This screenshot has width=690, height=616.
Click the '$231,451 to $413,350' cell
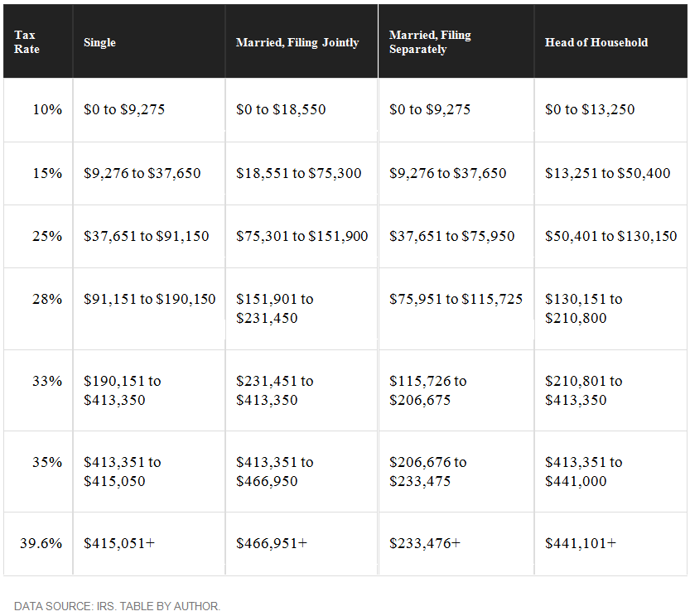coord(275,391)
